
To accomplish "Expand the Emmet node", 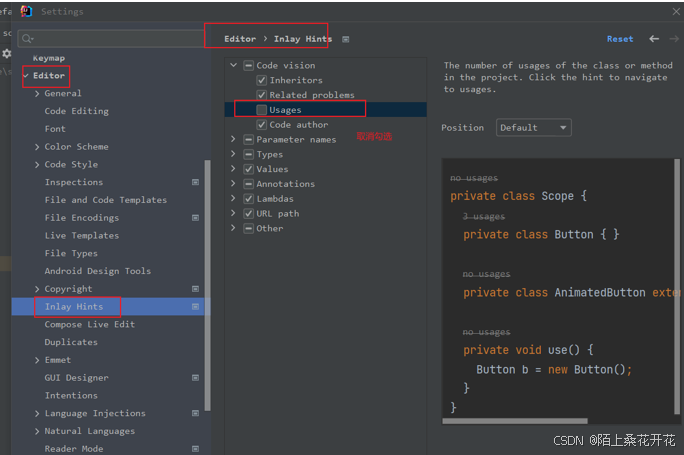I will tap(37, 360).
